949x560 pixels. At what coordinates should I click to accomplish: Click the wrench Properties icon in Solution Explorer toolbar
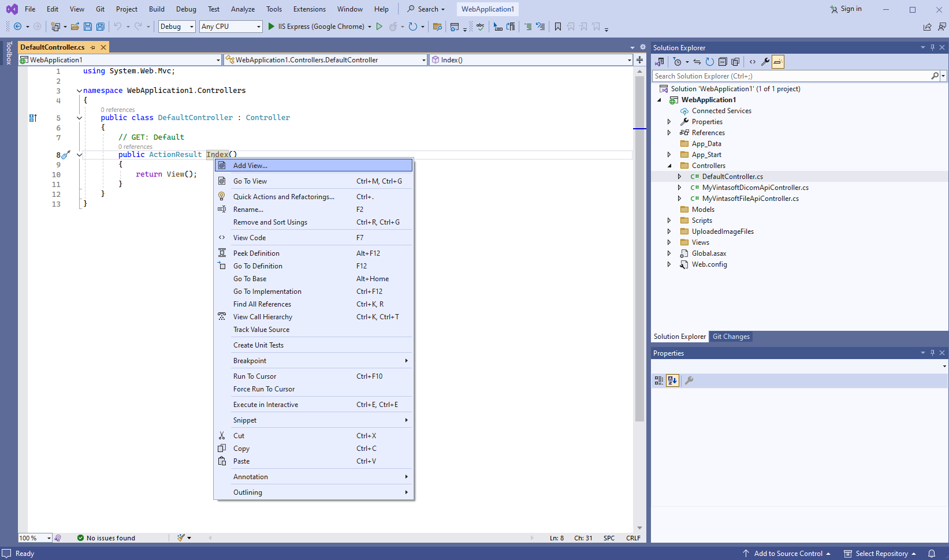[x=765, y=62]
